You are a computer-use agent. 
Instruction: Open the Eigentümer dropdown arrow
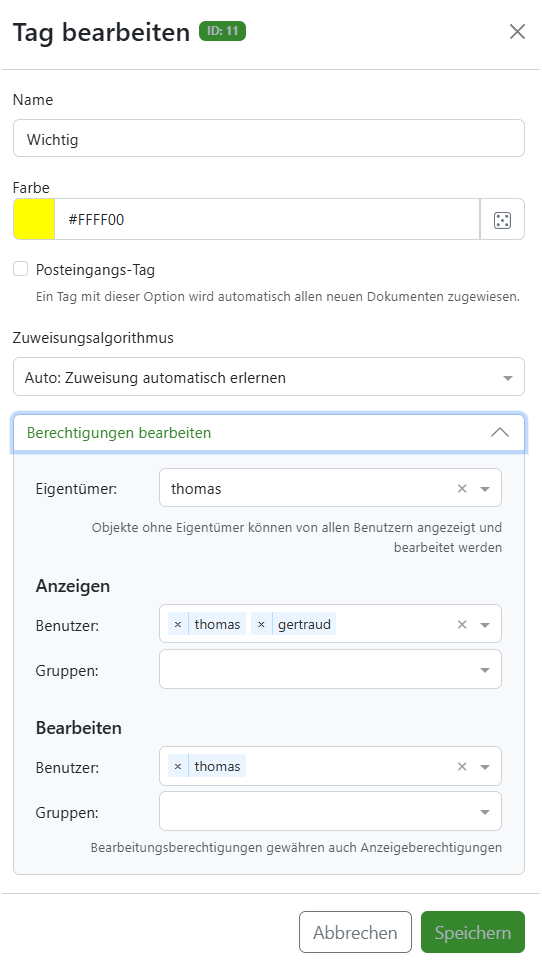[x=485, y=489]
